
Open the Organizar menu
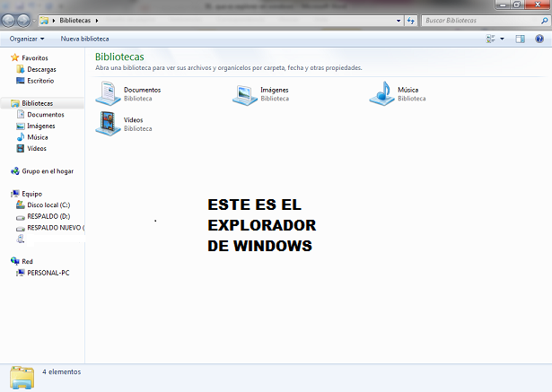click(27, 39)
